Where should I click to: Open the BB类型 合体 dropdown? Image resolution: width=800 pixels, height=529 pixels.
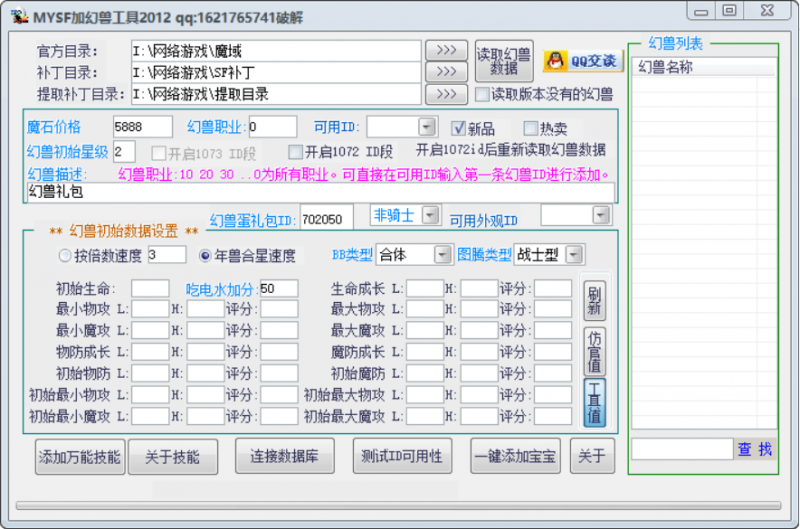442,255
